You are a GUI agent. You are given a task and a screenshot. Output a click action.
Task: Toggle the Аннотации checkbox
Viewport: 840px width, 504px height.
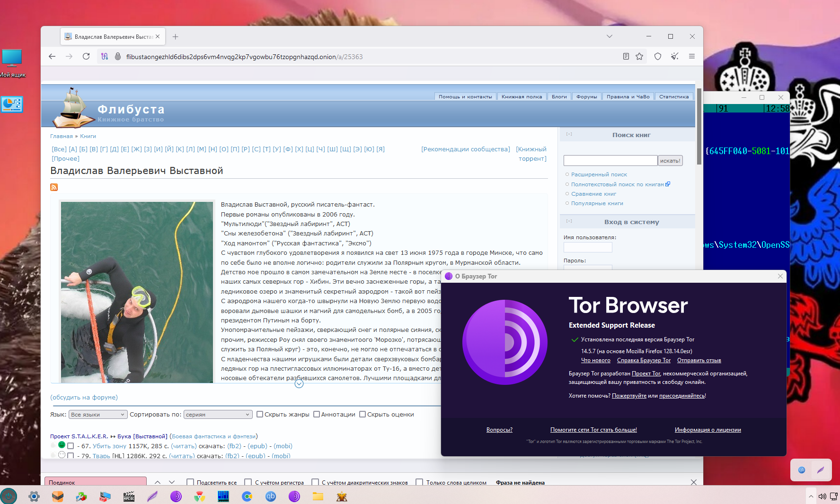click(x=317, y=415)
